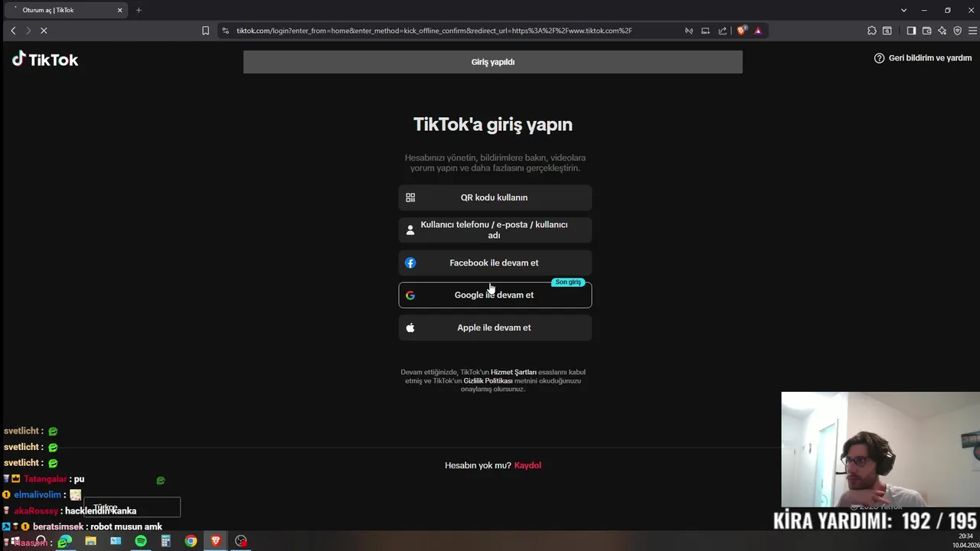Click the share page icon

tap(722, 31)
